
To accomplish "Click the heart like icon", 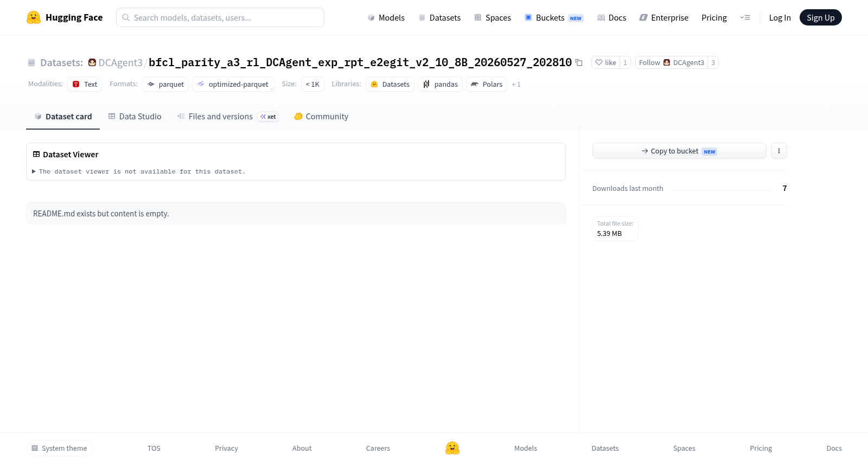I will pyautogui.click(x=599, y=62).
